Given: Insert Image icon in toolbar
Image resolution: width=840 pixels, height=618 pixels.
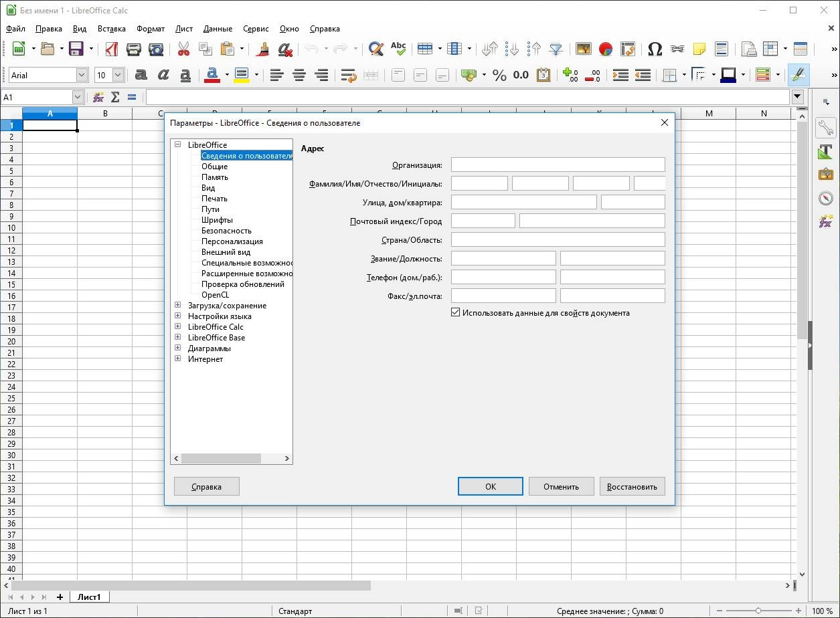Looking at the screenshot, I should 584,49.
